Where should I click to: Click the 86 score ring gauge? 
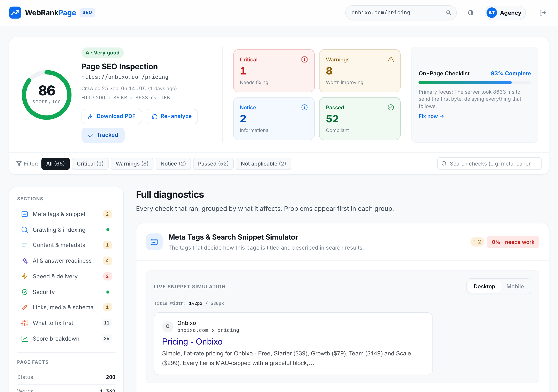point(47,95)
